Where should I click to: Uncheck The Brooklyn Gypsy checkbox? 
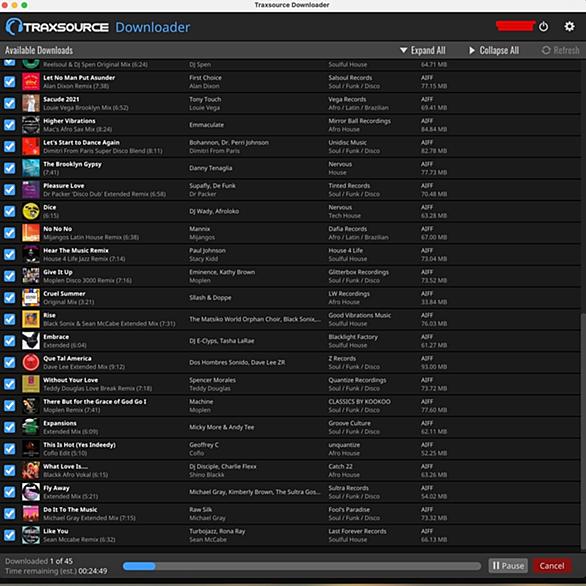[9, 168]
